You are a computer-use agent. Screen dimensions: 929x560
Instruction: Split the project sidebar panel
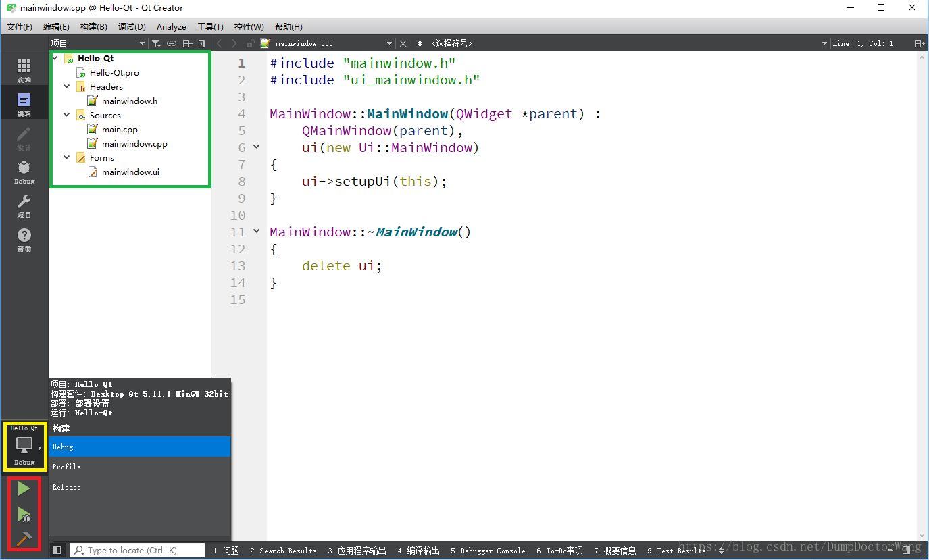tap(188, 43)
